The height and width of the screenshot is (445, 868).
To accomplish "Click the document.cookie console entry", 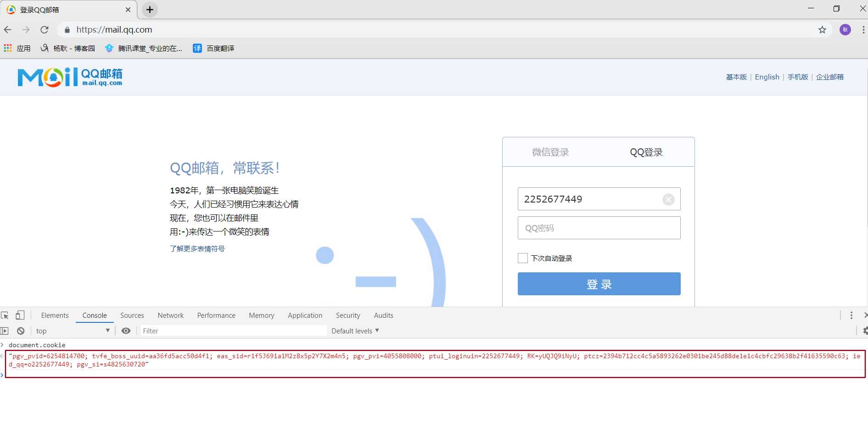I will [x=37, y=345].
